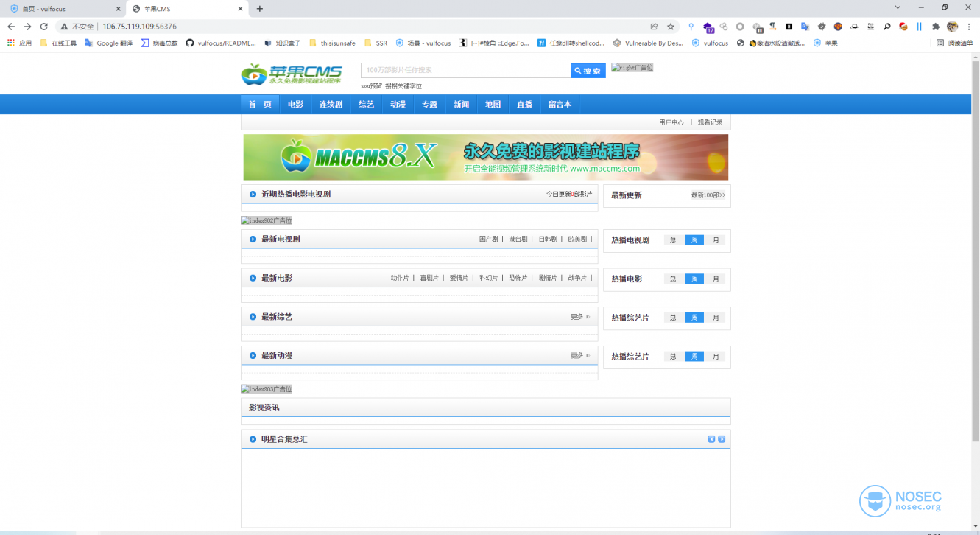Select 月 ranking in 热播电影
Viewport: 980px width, 535px height.
click(716, 279)
